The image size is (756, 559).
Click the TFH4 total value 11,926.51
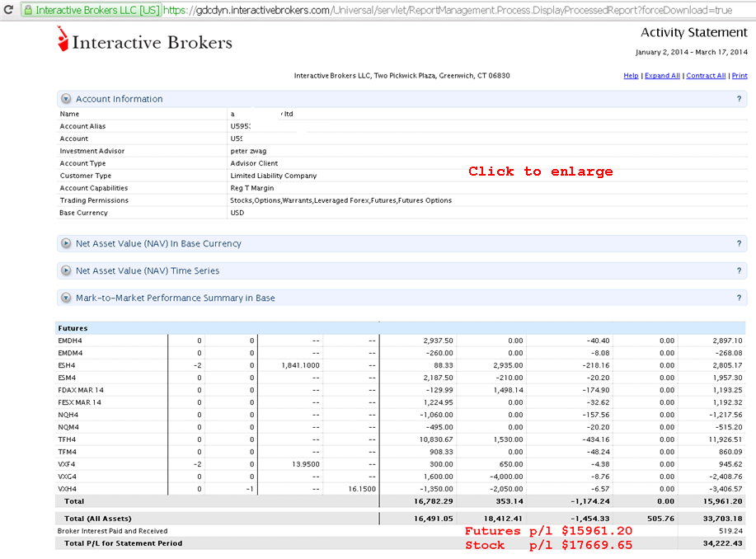coord(725,440)
